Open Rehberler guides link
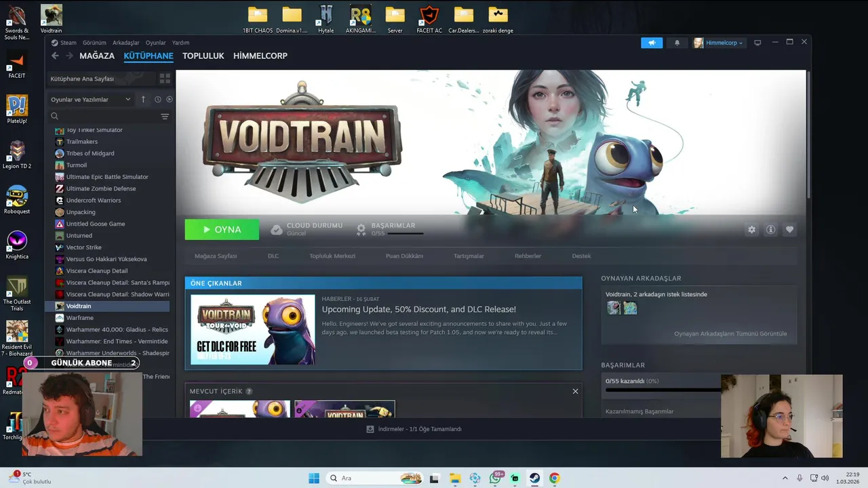This screenshot has width=868, height=488. coord(528,256)
